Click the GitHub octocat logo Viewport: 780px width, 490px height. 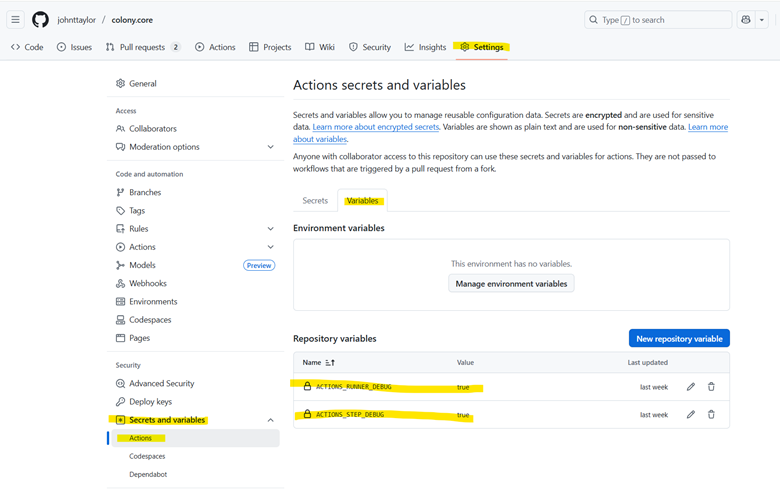coord(41,20)
